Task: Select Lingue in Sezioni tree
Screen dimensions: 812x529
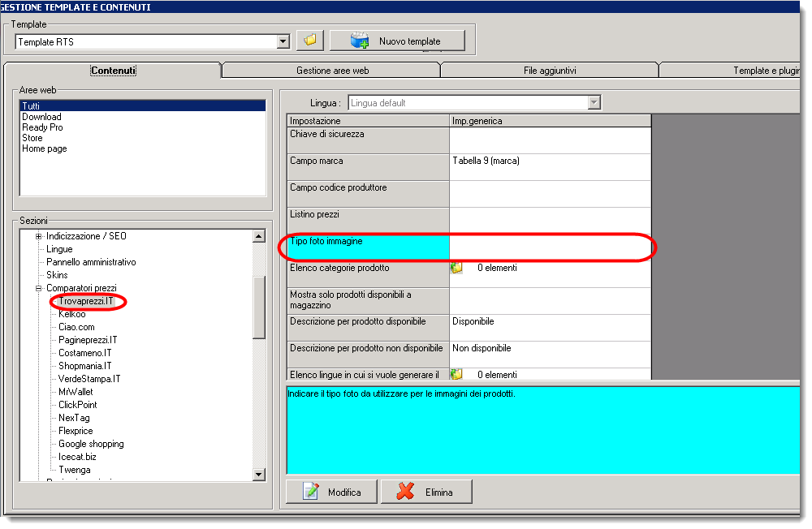Action: tap(59, 249)
